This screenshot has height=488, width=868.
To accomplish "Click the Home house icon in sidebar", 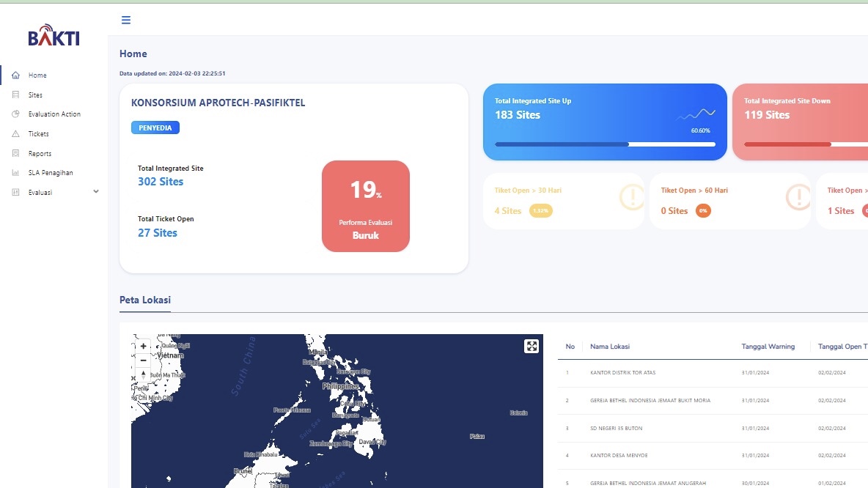I will (16, 75).
